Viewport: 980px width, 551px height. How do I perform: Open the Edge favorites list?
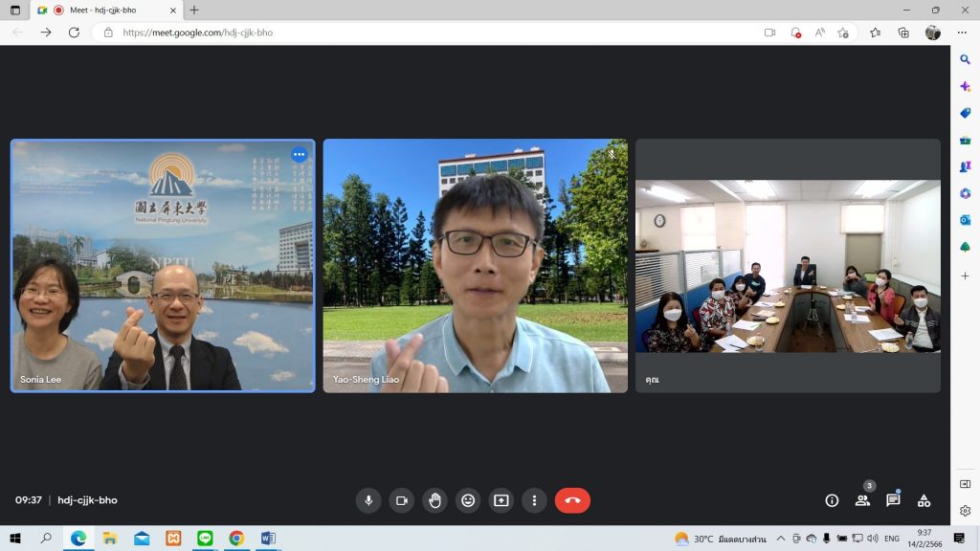tap(875, 33)
